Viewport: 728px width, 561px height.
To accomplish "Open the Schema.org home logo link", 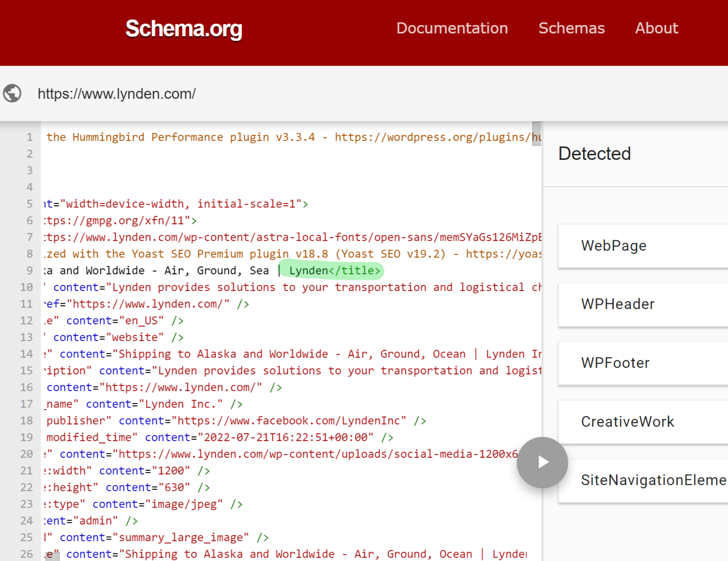I will [x=183, y=29].
